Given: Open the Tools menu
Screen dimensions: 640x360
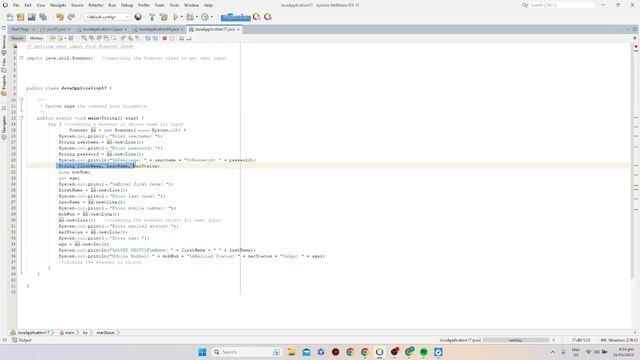Looking at the screenshot, I should click(x=174, y=5).
